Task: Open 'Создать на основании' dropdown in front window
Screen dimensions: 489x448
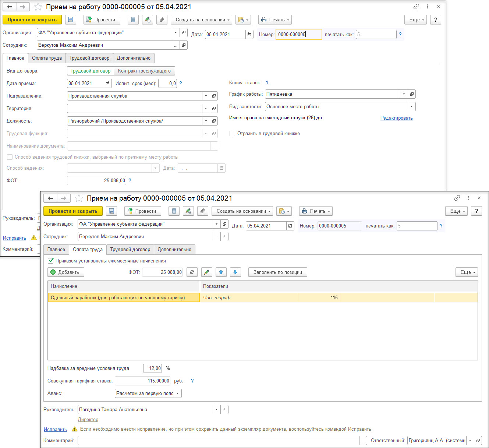Action: click(x=242, y=211)
